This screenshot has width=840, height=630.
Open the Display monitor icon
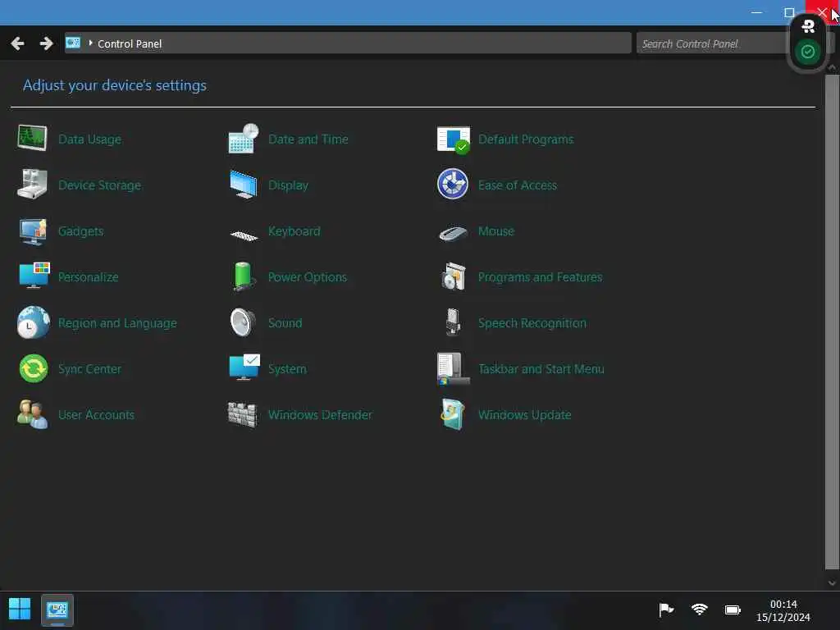243,185
